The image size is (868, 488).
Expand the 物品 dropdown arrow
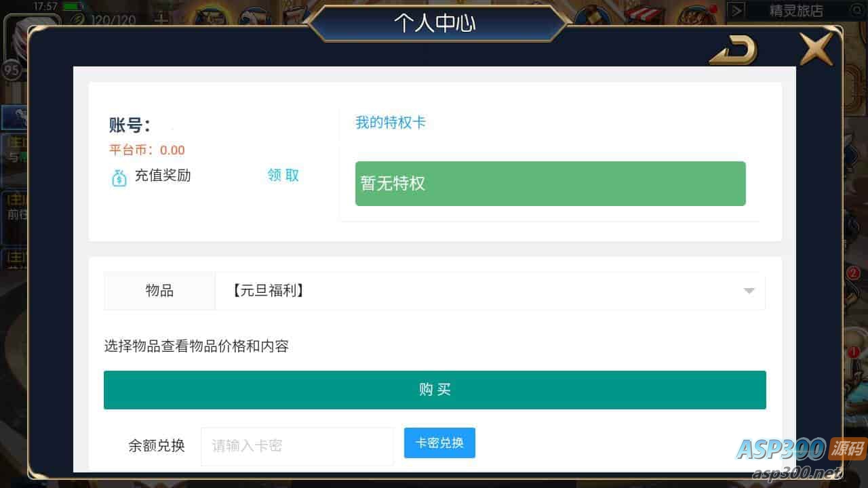(x=749, y=291)
